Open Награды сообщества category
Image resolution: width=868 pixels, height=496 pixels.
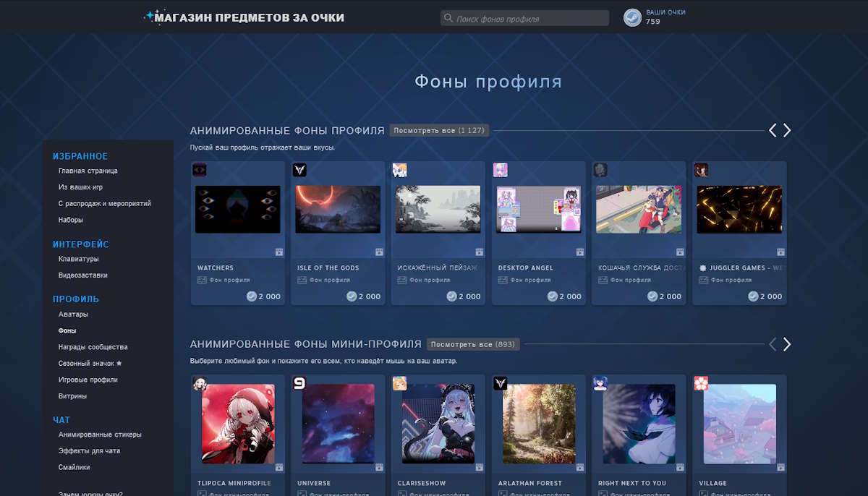click(x=93, y=347)
